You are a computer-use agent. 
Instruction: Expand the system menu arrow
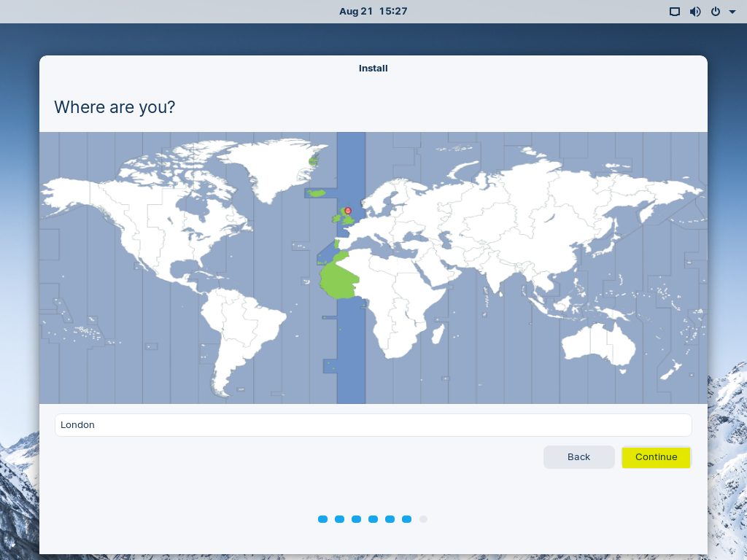pyautogui.click(x=732, y=12)
